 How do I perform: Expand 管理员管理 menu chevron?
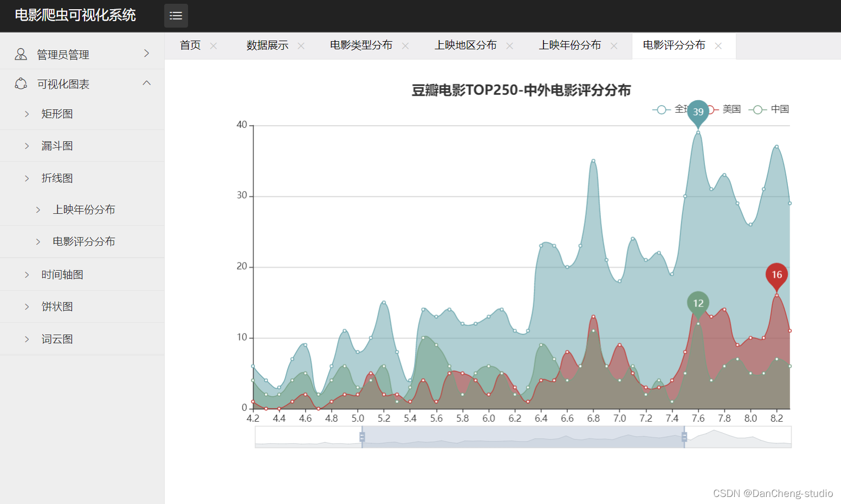pos(146,53)
